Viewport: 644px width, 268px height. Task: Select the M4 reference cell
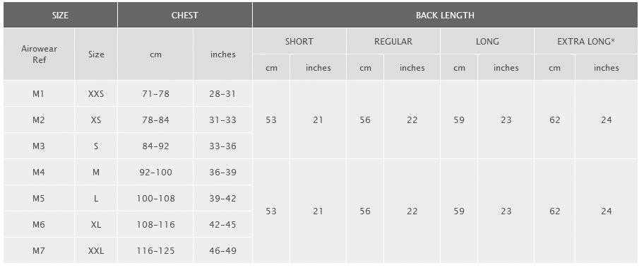click(x=39, y=173)
